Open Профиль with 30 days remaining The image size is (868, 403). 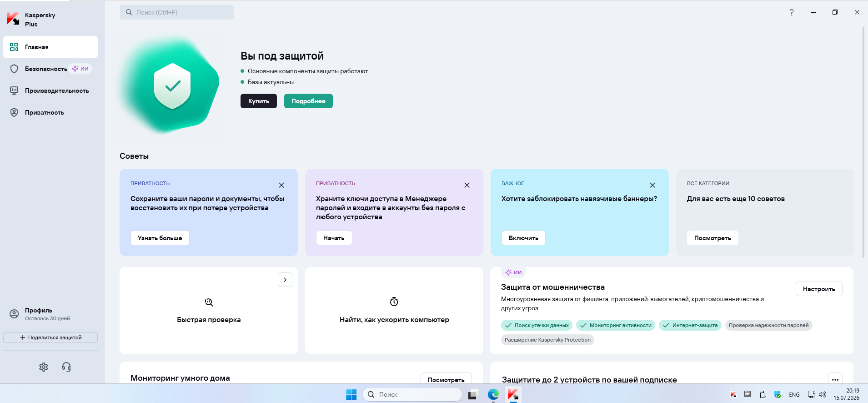click(x=50, y=314)
